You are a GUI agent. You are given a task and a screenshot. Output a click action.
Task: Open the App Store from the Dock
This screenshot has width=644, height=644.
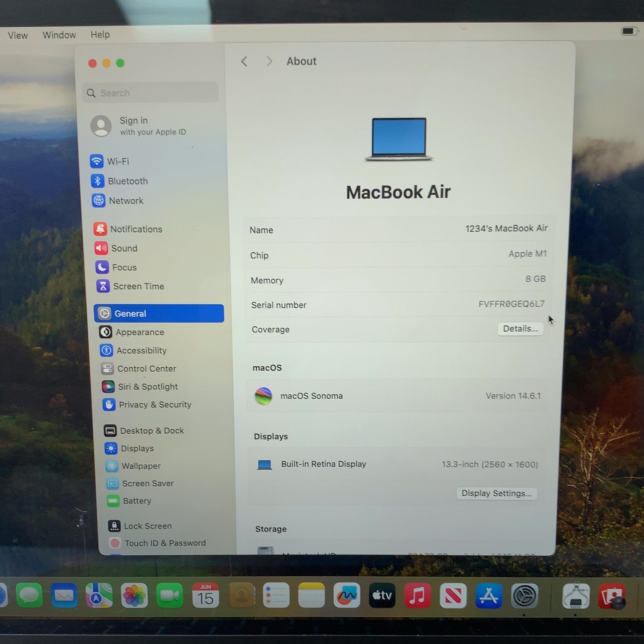click(488, 595)
